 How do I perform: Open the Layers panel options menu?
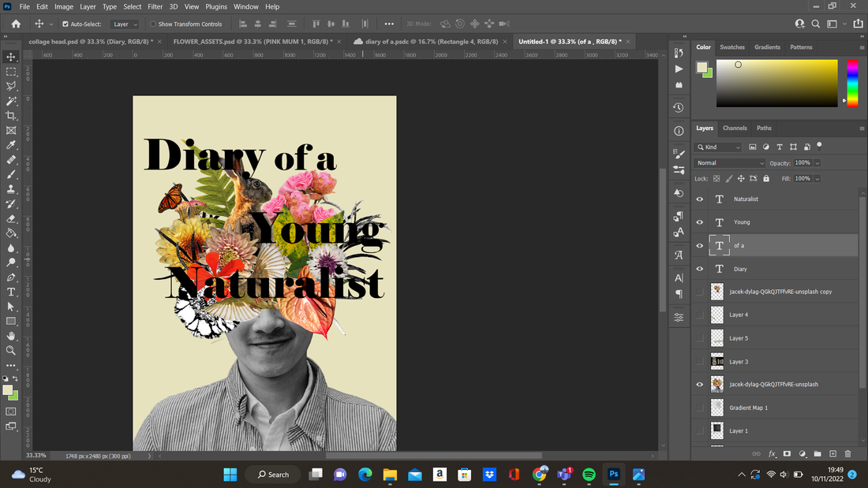[862, 129]
